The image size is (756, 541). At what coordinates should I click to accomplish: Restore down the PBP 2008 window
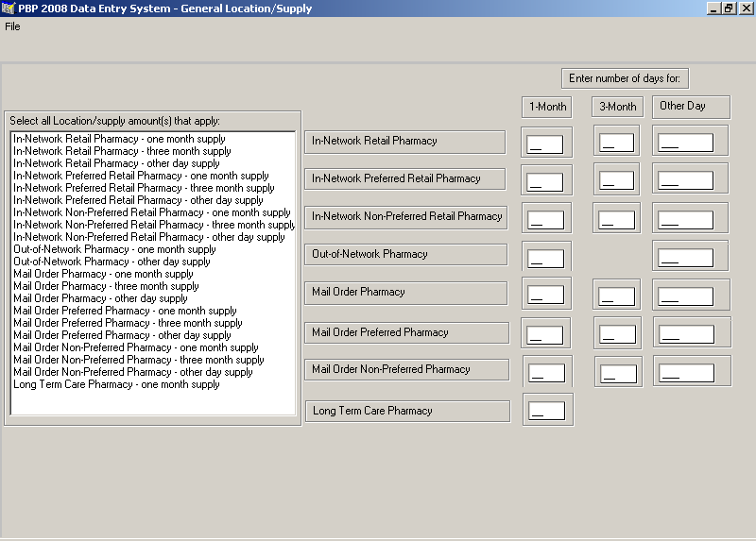729,8
